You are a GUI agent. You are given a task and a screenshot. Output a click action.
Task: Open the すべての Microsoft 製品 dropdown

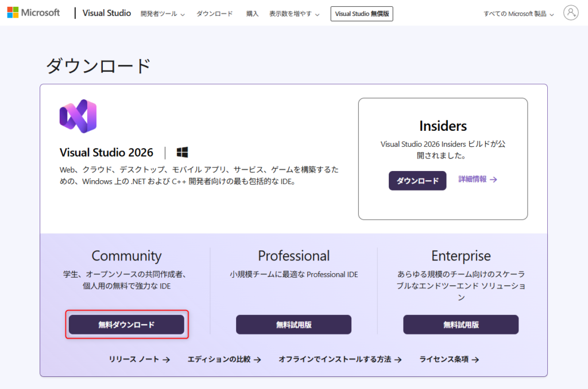click(519, 13)
